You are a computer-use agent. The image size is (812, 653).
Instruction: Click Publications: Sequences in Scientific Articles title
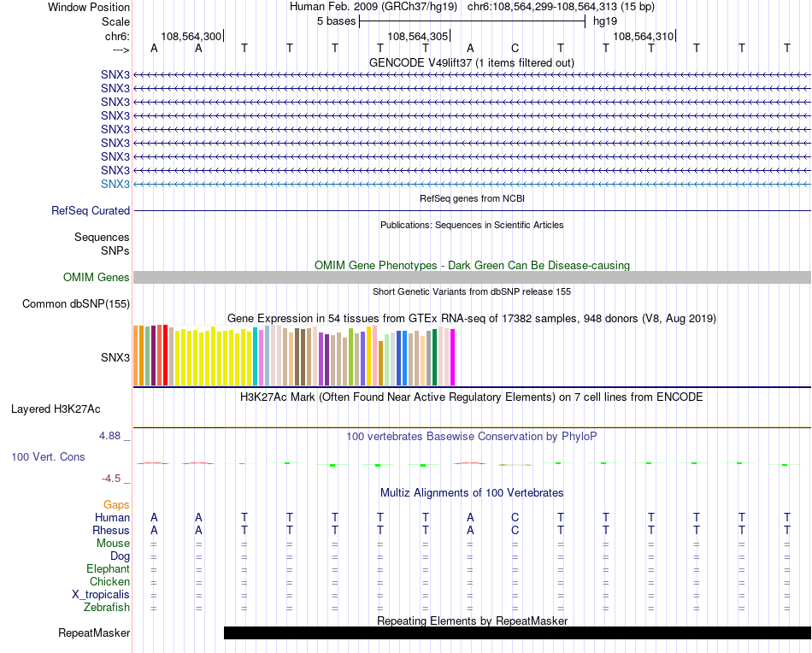tap(472, 225)
